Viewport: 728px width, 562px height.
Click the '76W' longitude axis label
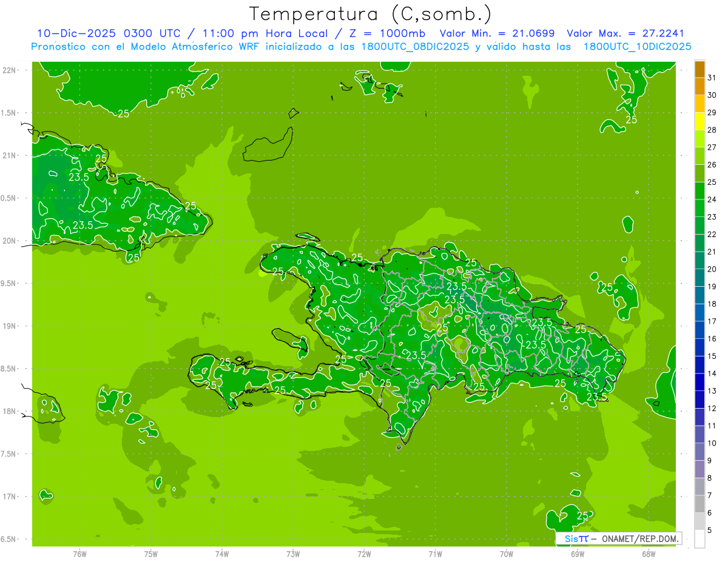(x=79, y=554)
